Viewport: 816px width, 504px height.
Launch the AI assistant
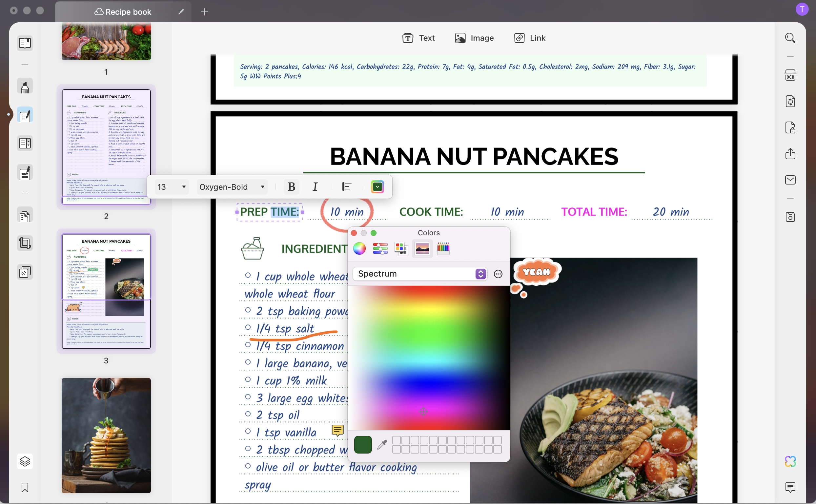(x=790, y=461)
